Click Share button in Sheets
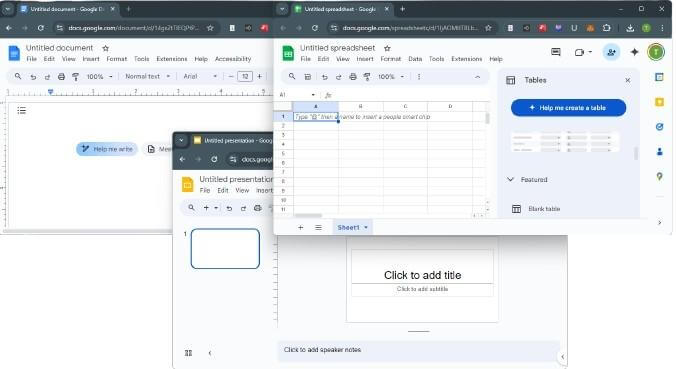This screenshot has height=369, width=676. [x=611, y=53]
